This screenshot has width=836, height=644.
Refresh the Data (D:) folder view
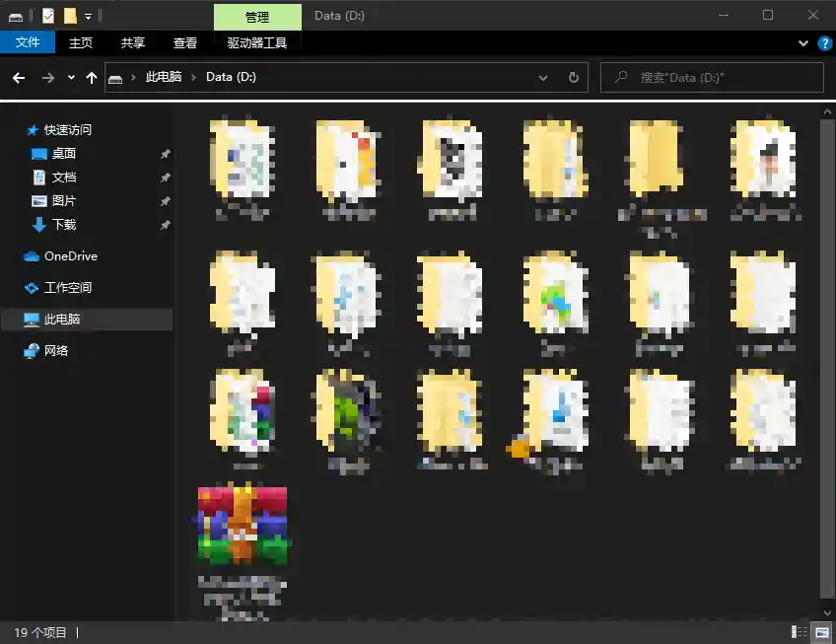coord(574,78)
